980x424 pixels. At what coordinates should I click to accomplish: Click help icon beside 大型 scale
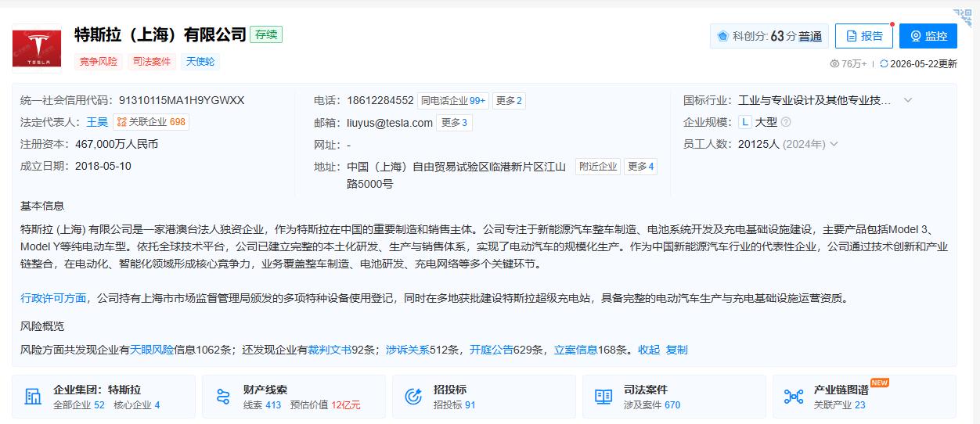786,122
